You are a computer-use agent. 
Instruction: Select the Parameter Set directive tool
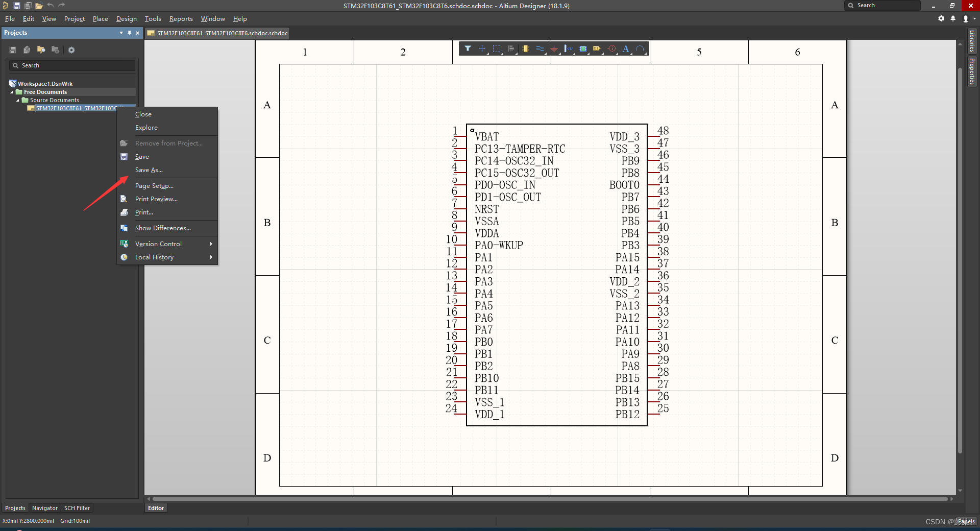[x=611, y=49]
